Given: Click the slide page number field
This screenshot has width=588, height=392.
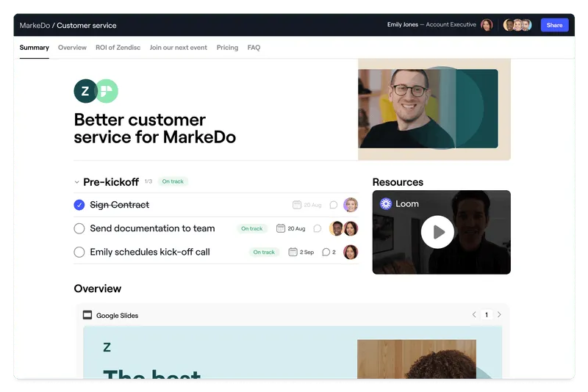Looking at the screenshot, I should click(x=487, y=314).
